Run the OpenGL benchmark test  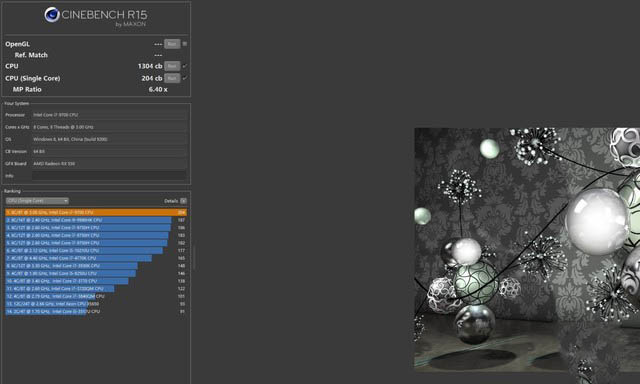point(172,44)
